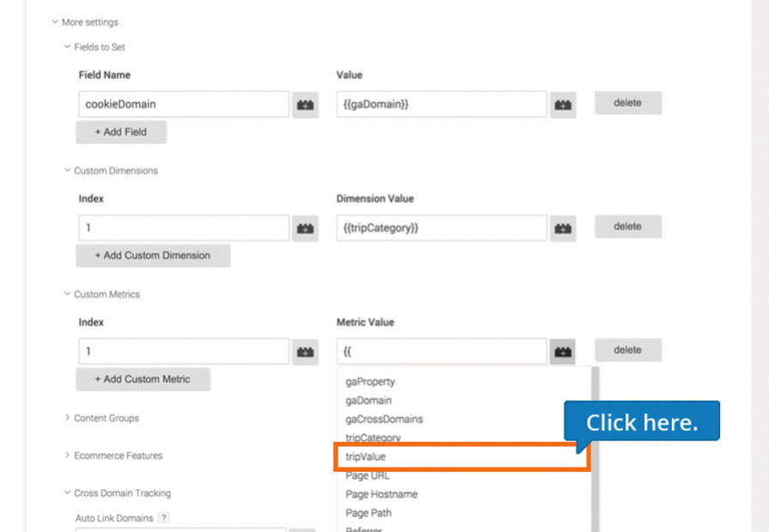Open variable picker beside {{gaDomain}} value
This screenshot has width=769, height=532.
click(x=563, y=105)
